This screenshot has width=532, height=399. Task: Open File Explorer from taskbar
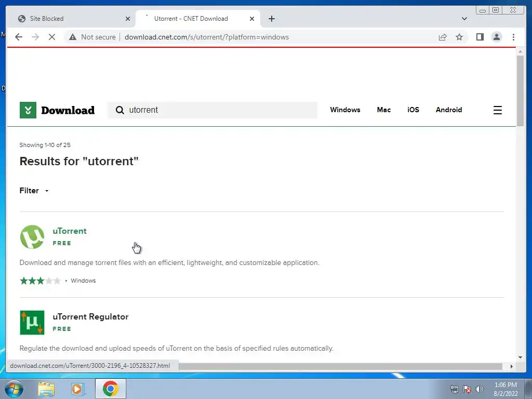[46, 389]
